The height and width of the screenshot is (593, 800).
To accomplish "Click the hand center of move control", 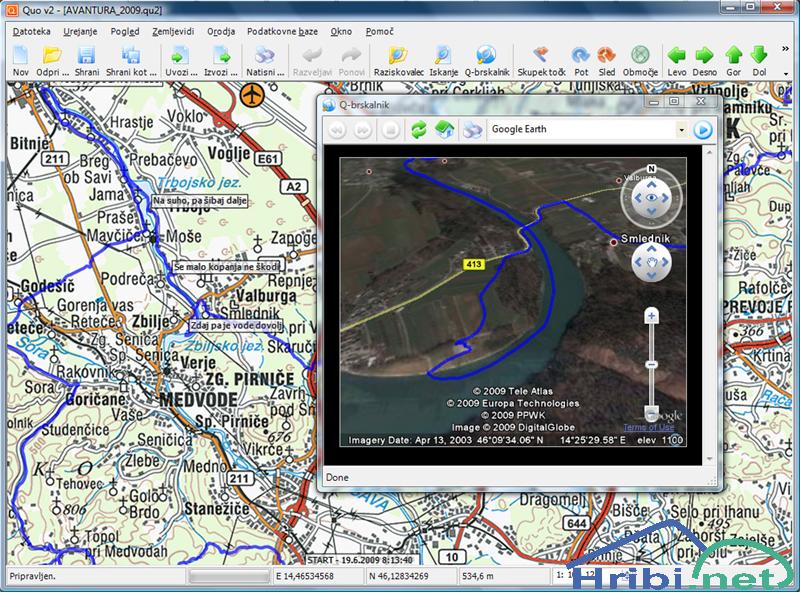I will 651,262.
